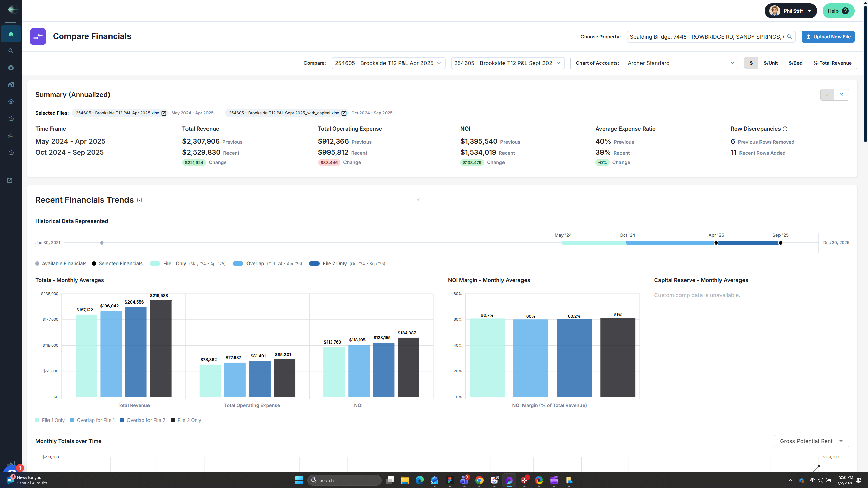
Task: Click info icon beside Recent Financials Trends
Action: click(139, 200)
